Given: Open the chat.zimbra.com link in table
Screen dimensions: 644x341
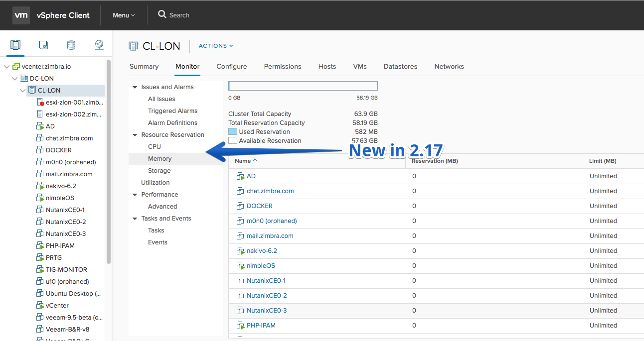Looking at the screenshot, I should click(270, 191).
